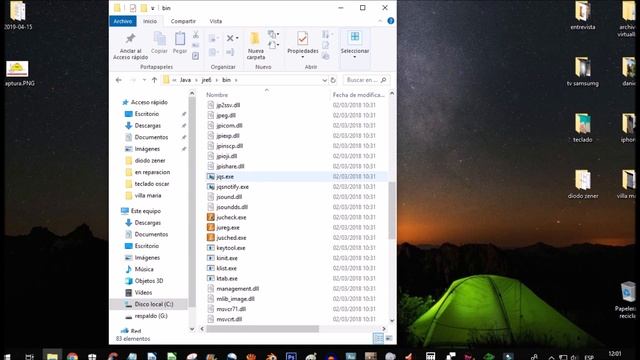Open the Archivo menu tab
The image size is (640, 360).
coord(123,21)
